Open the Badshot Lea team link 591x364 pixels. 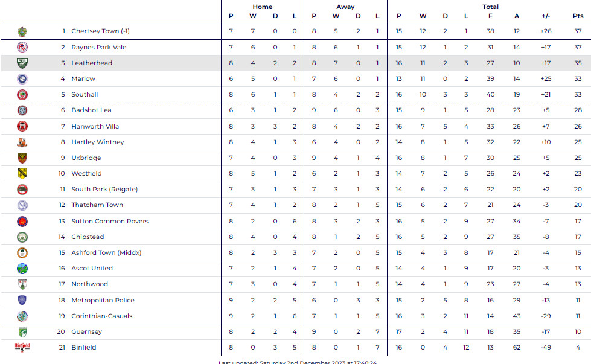pyautogui.click(x=91, y=110)
